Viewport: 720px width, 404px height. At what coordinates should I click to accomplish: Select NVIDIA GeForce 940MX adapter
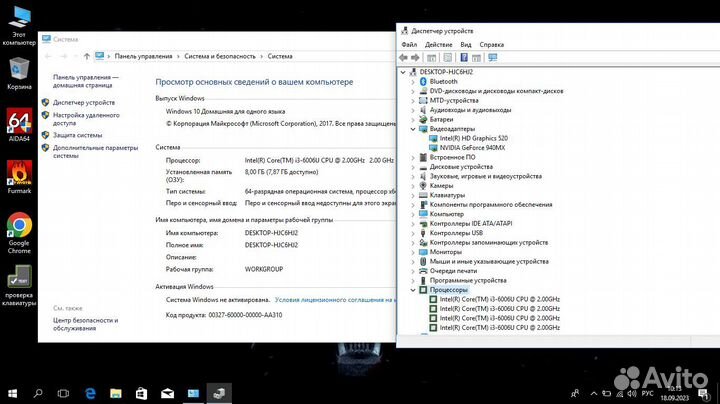point(472,148)
